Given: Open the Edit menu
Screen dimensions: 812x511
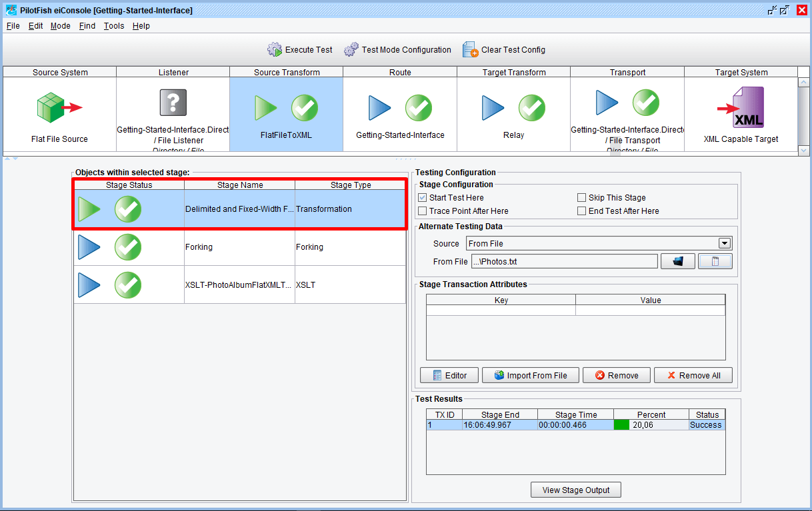Looking at the screenshot, I should click(35, 26).
